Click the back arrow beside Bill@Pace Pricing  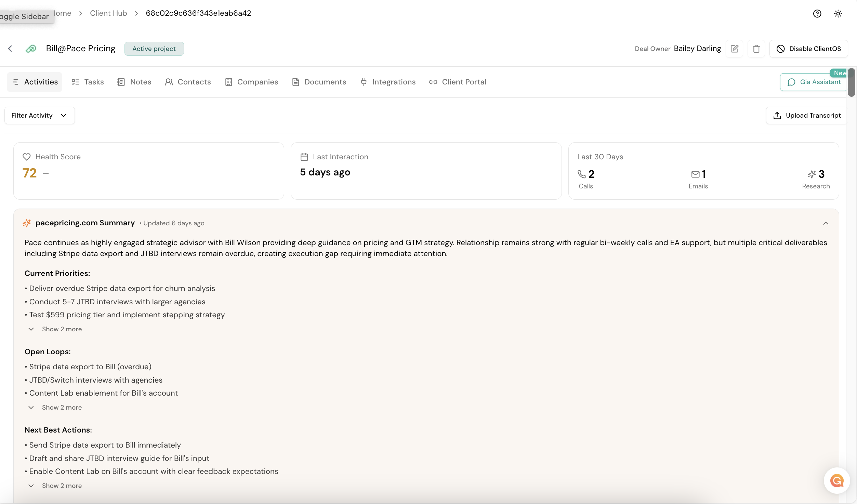(x=10, y=48)
